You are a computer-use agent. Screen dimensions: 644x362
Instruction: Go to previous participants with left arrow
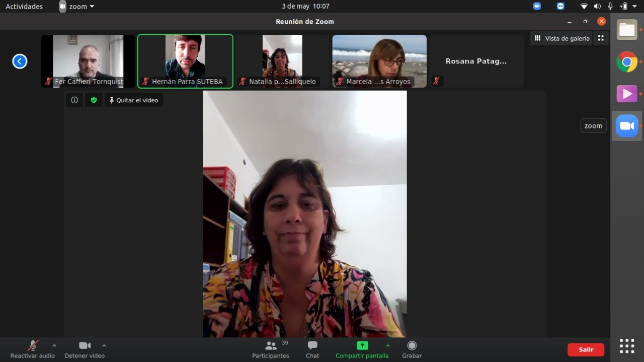point(20,61)
